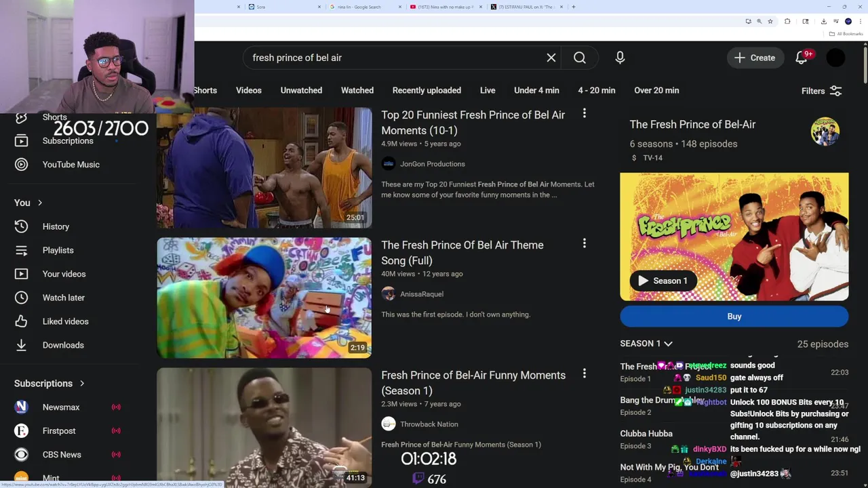
Task: Start voice search with the microphone icon
Action: click(620, 58)
